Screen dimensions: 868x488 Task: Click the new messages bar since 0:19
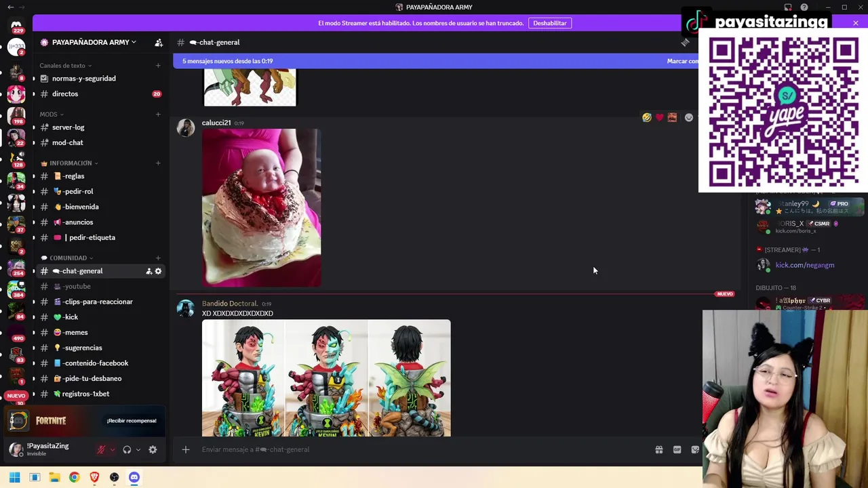tap(435, 61)
